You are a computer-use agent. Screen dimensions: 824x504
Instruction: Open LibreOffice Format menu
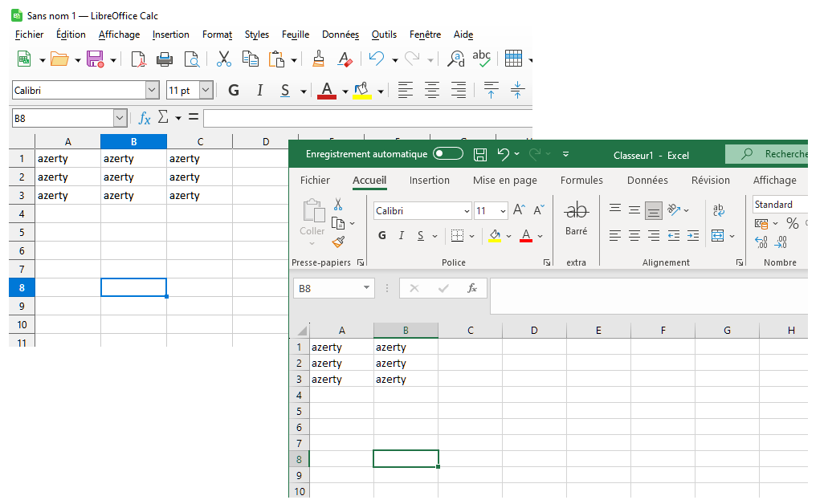coord(217,35)
